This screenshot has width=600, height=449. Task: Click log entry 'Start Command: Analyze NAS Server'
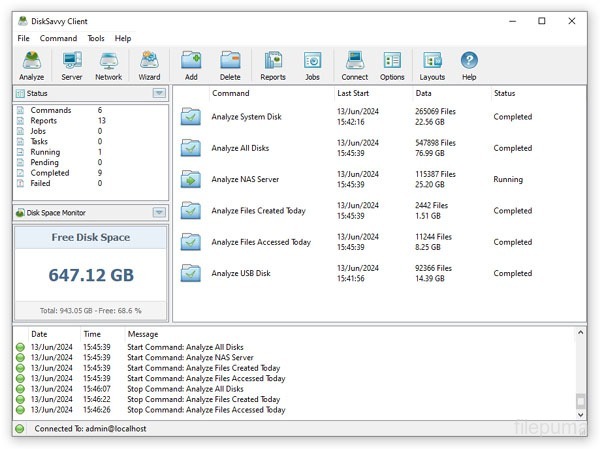coord(190,358)
